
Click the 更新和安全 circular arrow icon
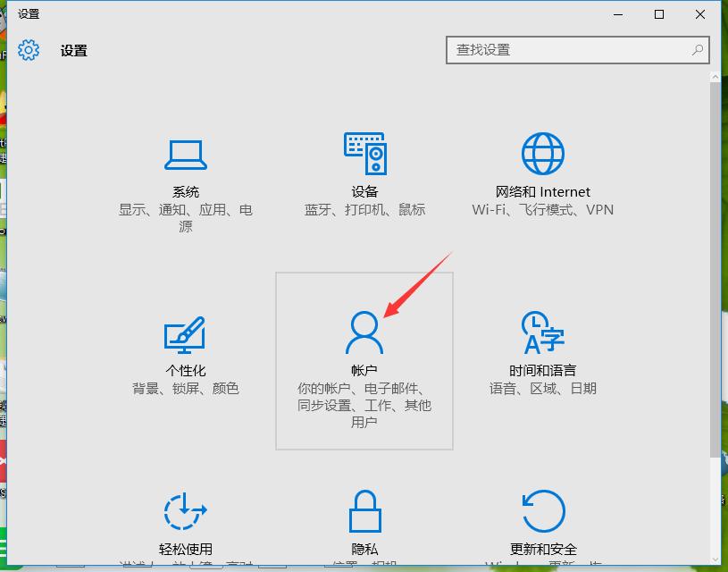pyautogui.click(x=543, y=512)
